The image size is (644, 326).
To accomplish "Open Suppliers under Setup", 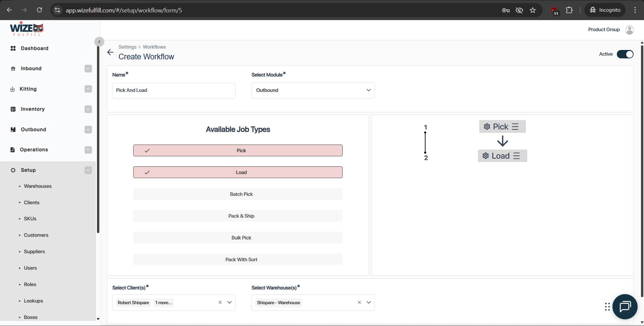I will (34, 252).
